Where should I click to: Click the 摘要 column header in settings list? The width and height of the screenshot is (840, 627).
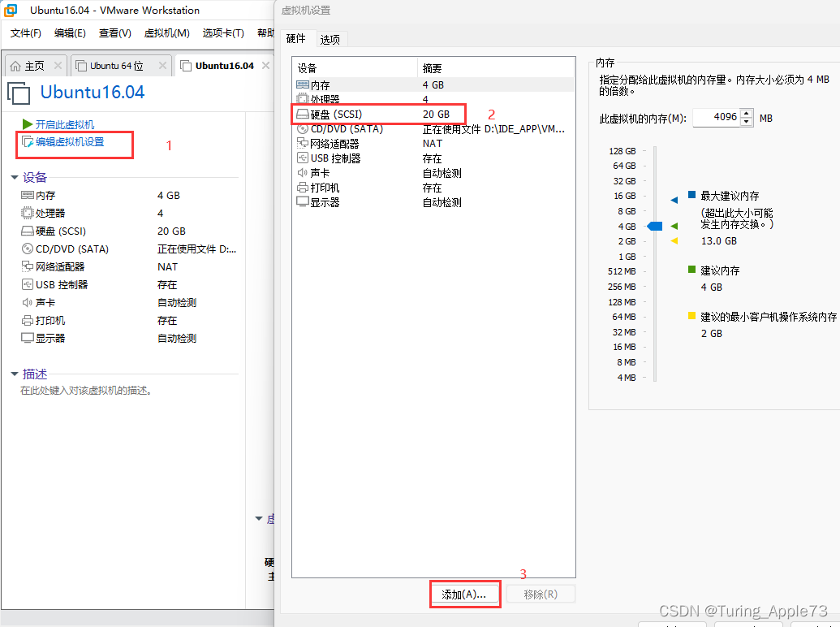pyautogui.click(x=495, y=68)
